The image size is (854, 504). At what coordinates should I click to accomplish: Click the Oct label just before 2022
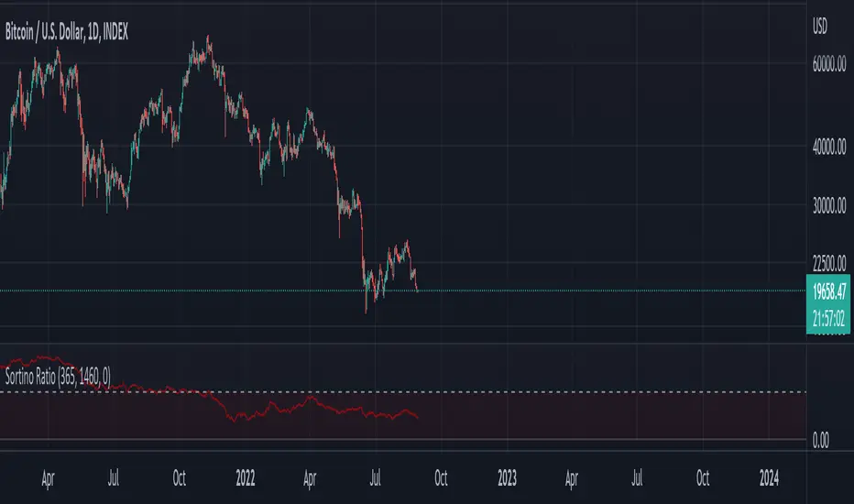[180, 477]
